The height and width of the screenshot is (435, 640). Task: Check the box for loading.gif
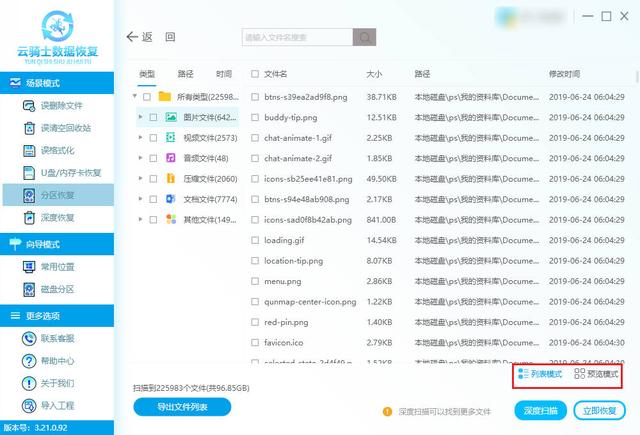[255, 240]
